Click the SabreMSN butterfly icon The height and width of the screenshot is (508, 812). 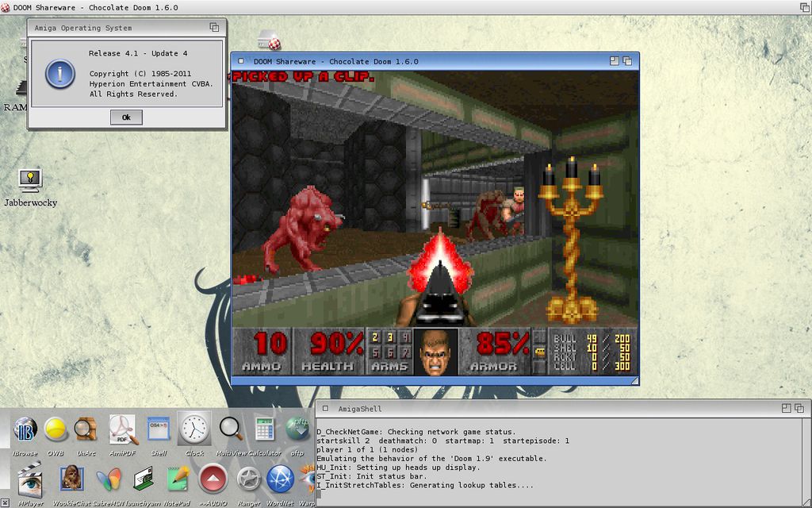(x=109, y=479)
